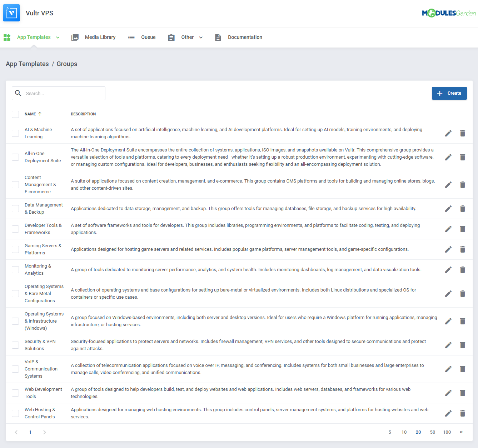
Task: Open the App Templates breadcrumb link
Action: click(27, 64)
